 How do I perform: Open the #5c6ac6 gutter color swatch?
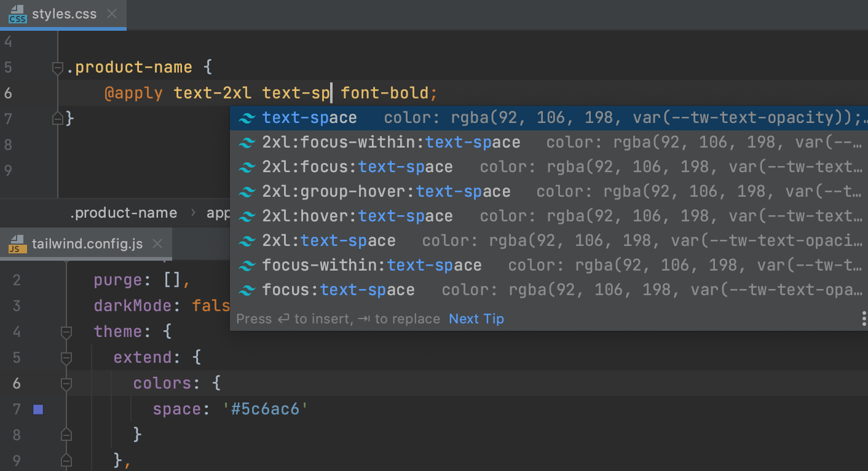[x=38, y=409]
